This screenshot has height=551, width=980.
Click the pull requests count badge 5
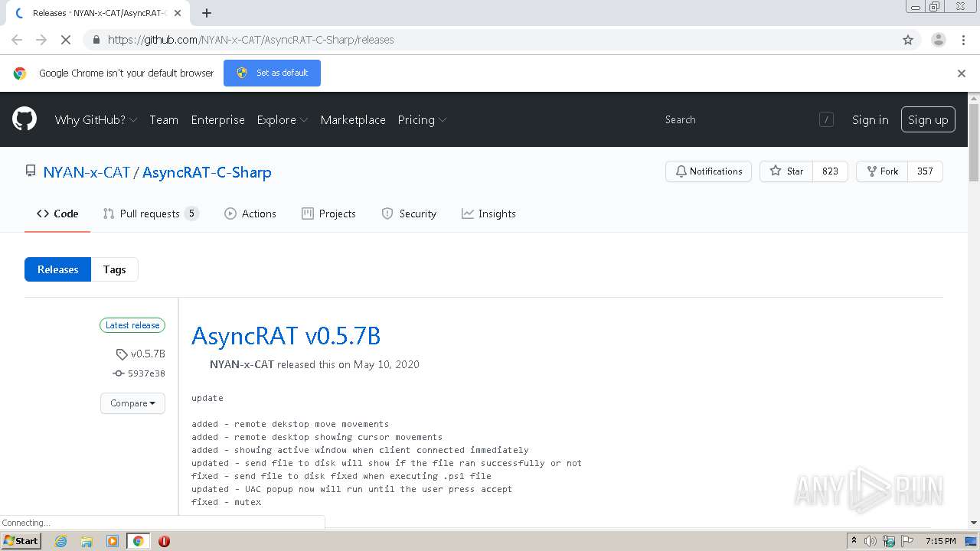tap(191, 214)
